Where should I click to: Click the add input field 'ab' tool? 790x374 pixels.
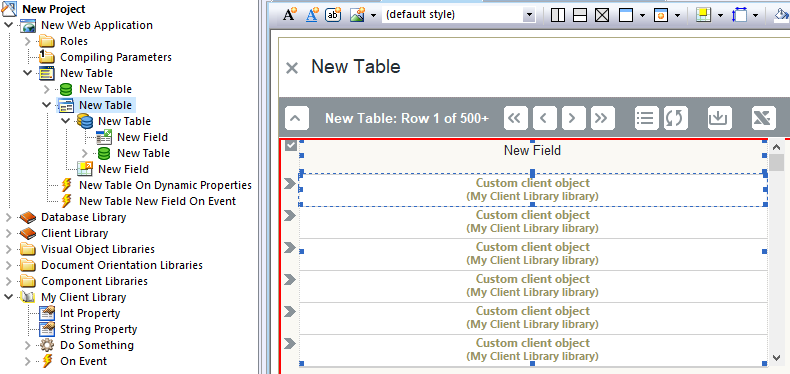click(x=333, y=15)
